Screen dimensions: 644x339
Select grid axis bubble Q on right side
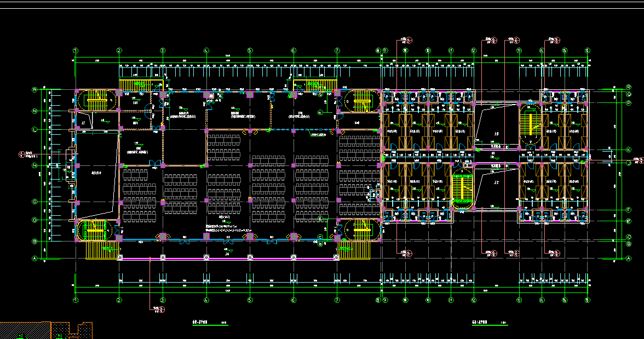(628, 94)
